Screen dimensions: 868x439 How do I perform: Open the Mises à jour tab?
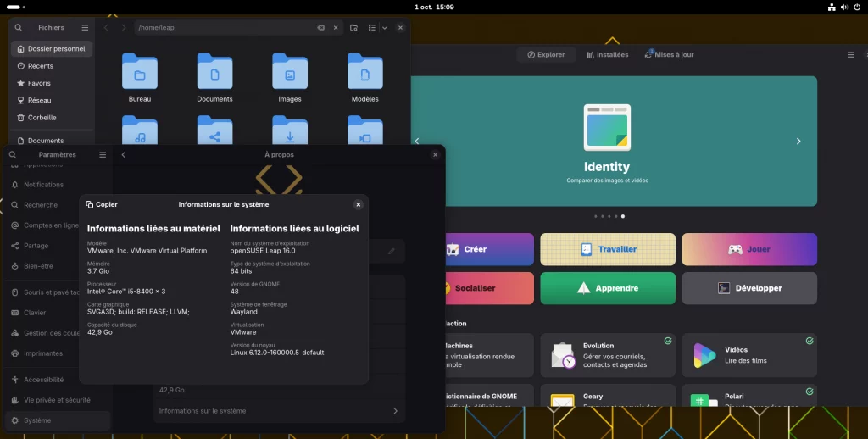pyautogui.click(x=669, y=55)
